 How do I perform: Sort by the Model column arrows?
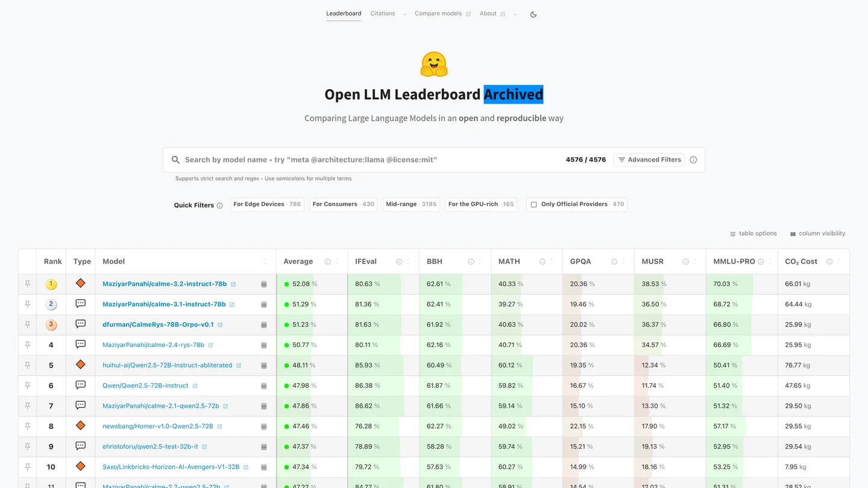(x=265, y=261)
